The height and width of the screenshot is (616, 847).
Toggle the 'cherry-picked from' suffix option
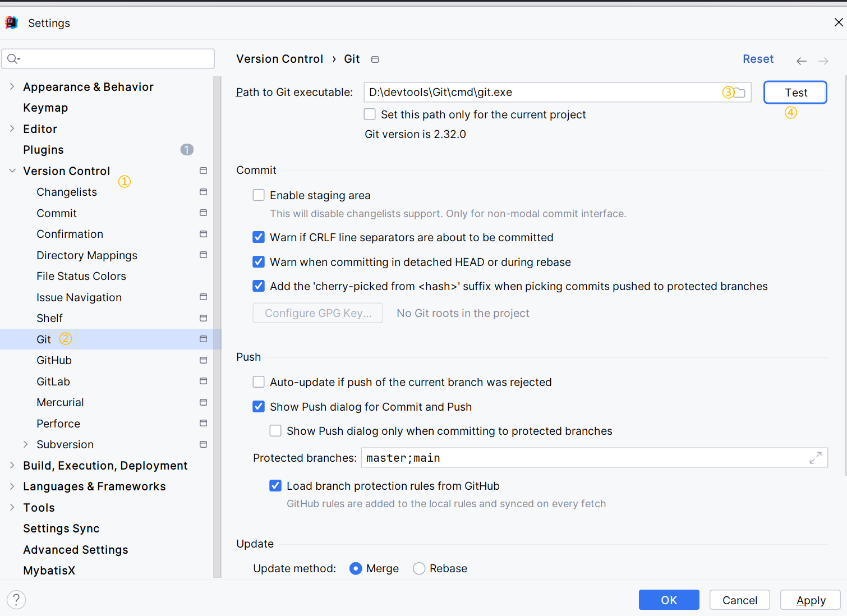(259, 286)
